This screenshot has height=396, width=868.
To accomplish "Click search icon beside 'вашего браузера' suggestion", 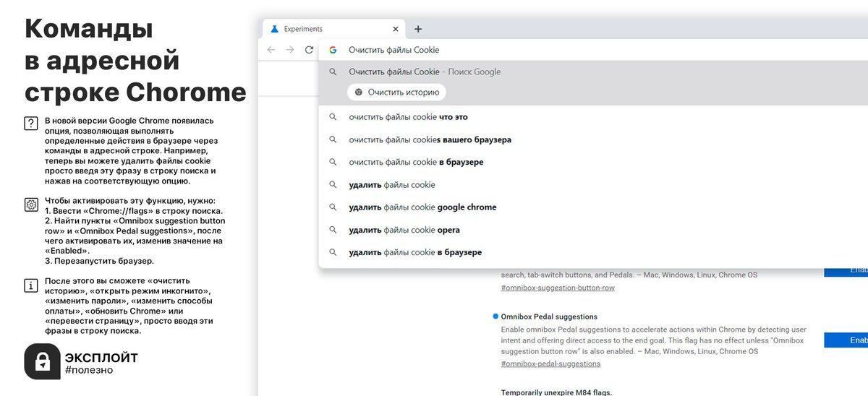I will tap(333, 139).
